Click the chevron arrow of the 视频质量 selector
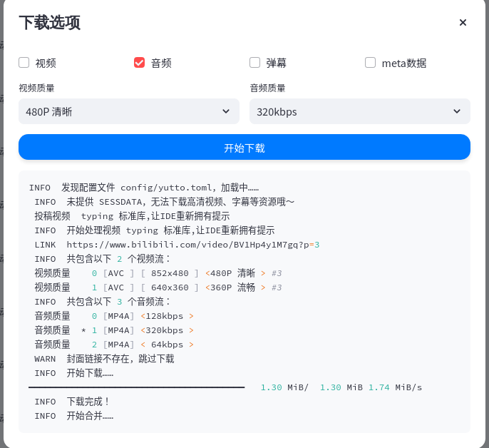Image resolution: width=489 pixels, height=448 pixels. [226, 111]
